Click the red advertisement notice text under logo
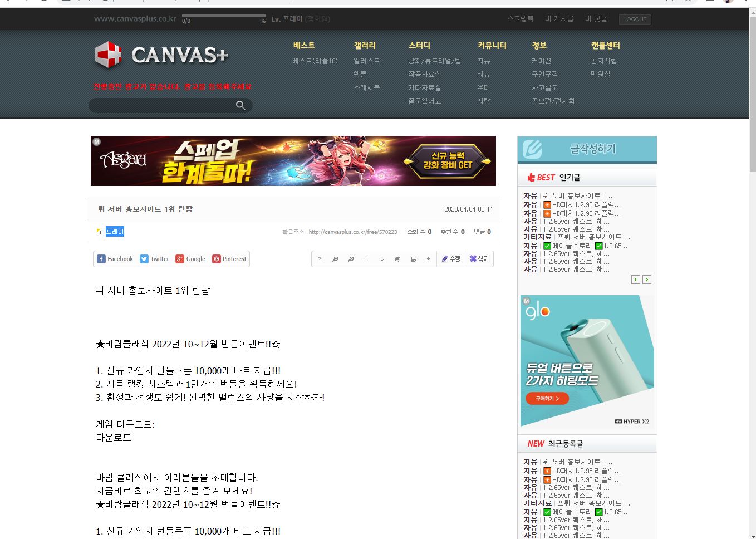Image resolution: width=756 pixels, height=539 pixels. [173, 87]
